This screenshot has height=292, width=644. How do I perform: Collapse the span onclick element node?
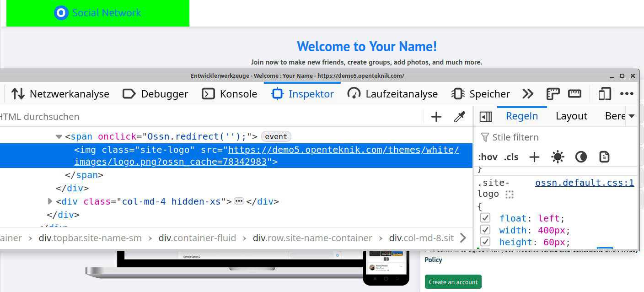point(59,137)
